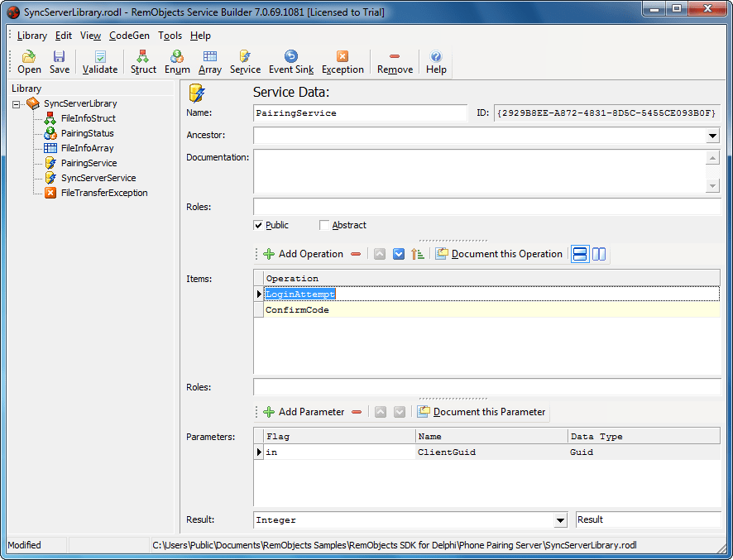
Task: Click Document this Parameter
Action: click(481, 412)
